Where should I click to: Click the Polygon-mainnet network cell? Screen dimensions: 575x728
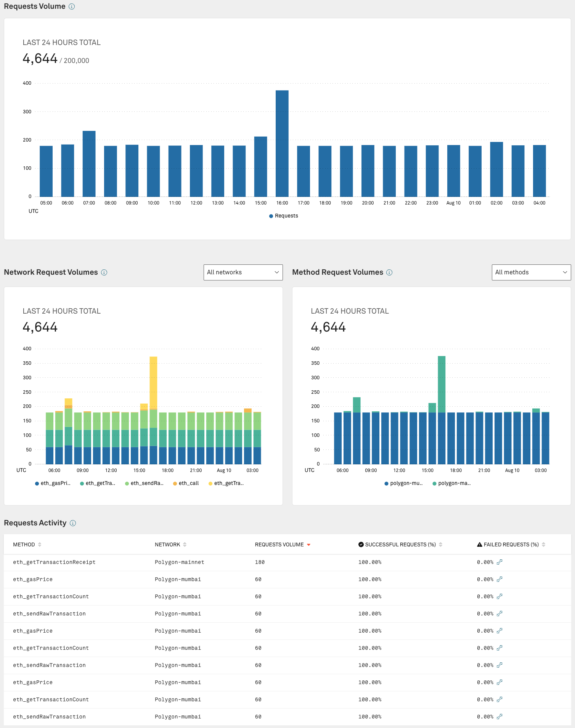coord(180,562)
